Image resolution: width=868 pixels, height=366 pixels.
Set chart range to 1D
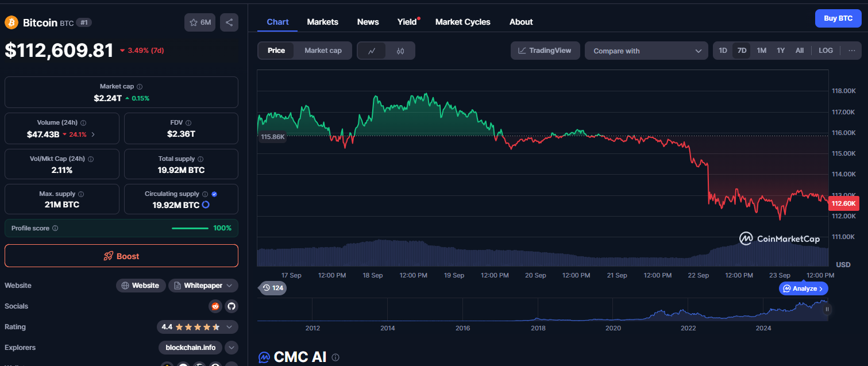pos(723,51)
